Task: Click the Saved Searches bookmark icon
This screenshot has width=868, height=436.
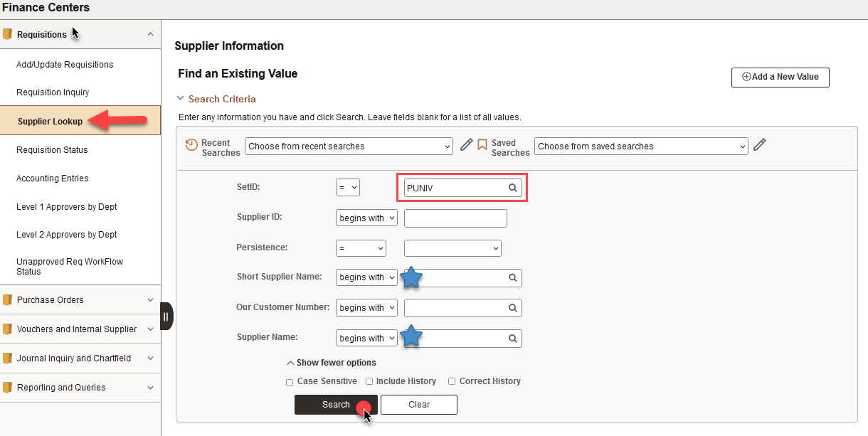Action: coord(482,145)
